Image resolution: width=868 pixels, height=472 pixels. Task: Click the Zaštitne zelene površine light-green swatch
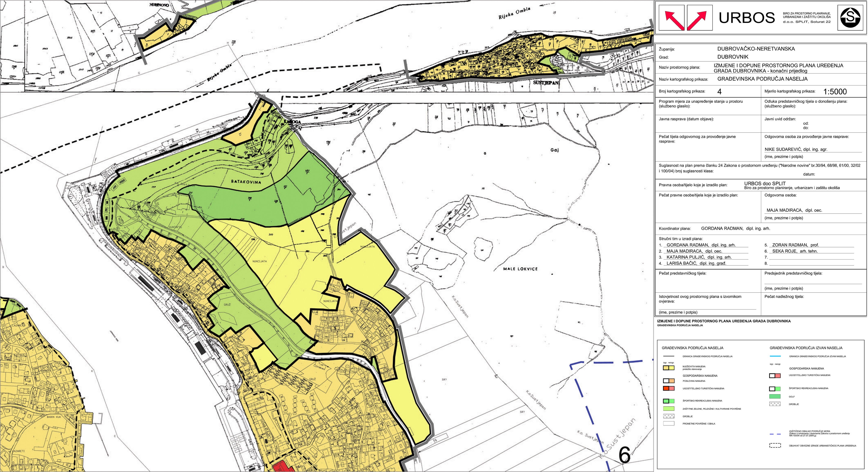pos(668,409)
